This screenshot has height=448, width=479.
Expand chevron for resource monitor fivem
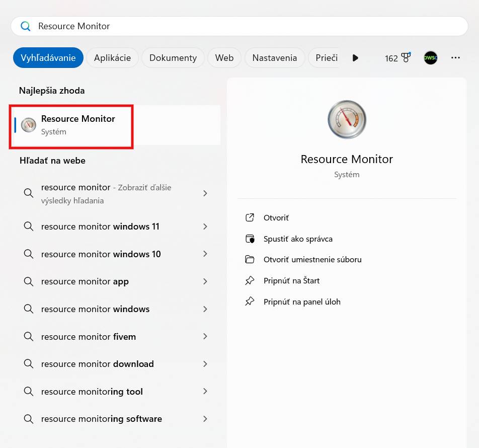(x=205, y=336)
